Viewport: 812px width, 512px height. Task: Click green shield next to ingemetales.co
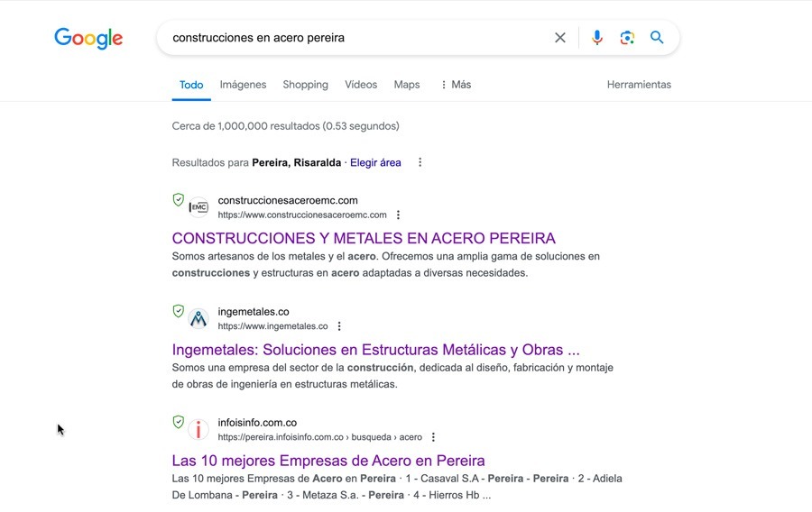coord(178,311)
